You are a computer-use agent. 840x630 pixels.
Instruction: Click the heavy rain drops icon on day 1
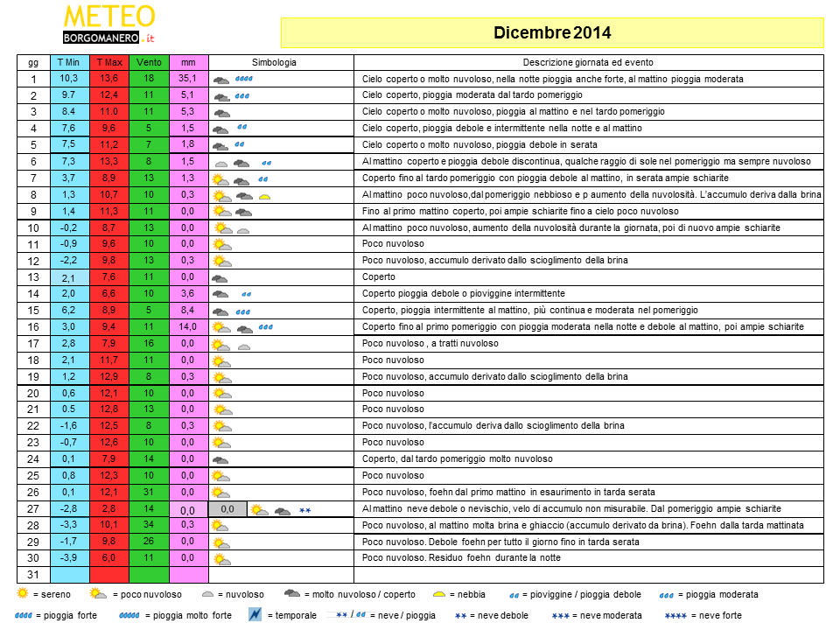click(244, 79)
